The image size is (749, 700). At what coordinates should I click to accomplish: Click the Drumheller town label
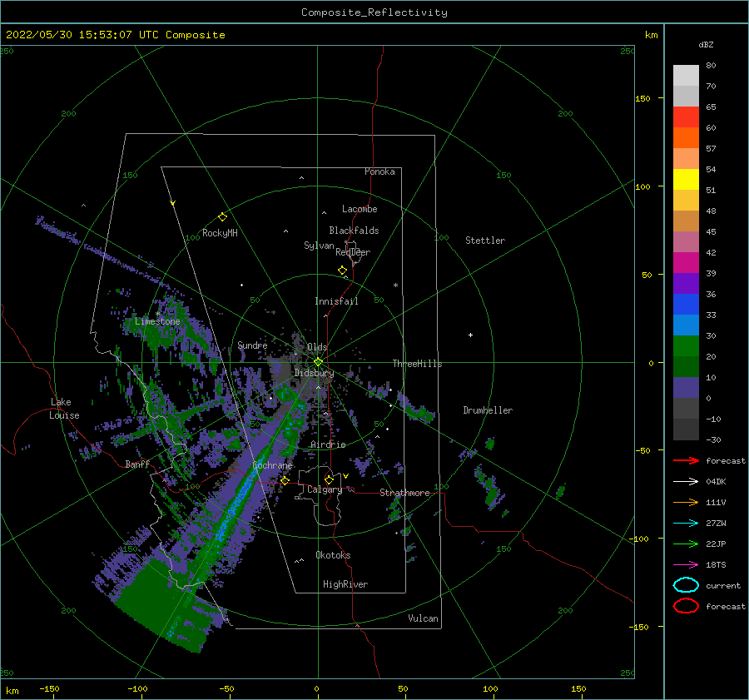pyautogui.click(x=488, y=410)
